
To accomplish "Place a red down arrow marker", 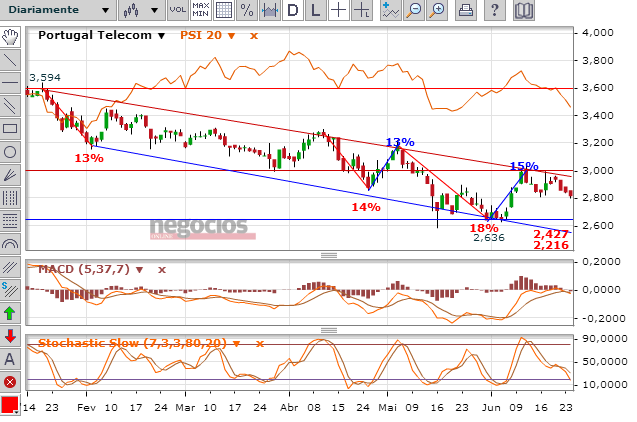I will (x=10, y=336).
